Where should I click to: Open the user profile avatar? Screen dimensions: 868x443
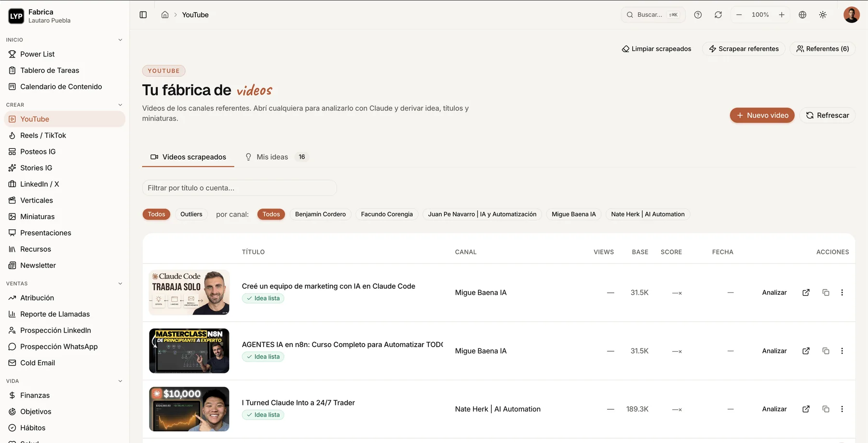pos(852,15)
